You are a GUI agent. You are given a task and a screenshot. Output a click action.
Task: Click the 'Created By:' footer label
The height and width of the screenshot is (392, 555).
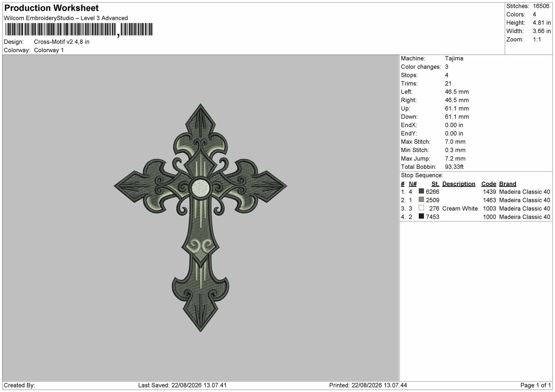(x=19, y=385)
